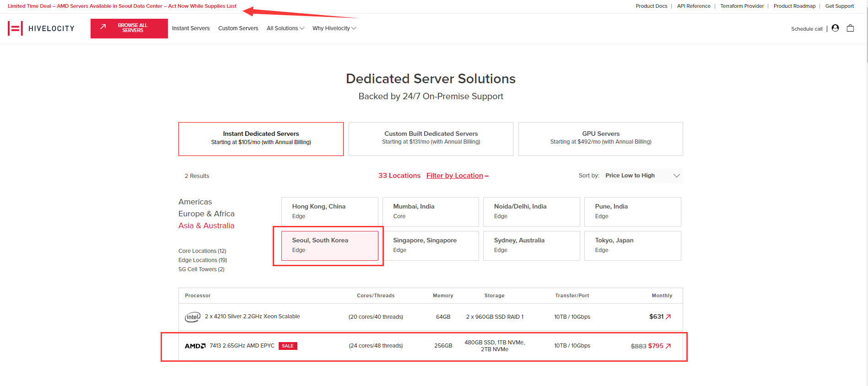The image size is (868, 386).
Task: Click the arrow icon next to $795 price
Action: coord(668,346)
